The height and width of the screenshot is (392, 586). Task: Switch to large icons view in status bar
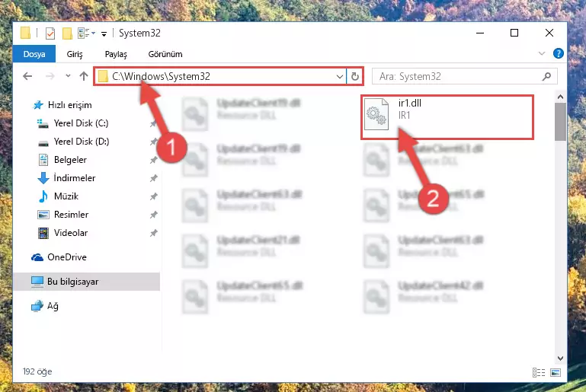click(x=556, y=372)
